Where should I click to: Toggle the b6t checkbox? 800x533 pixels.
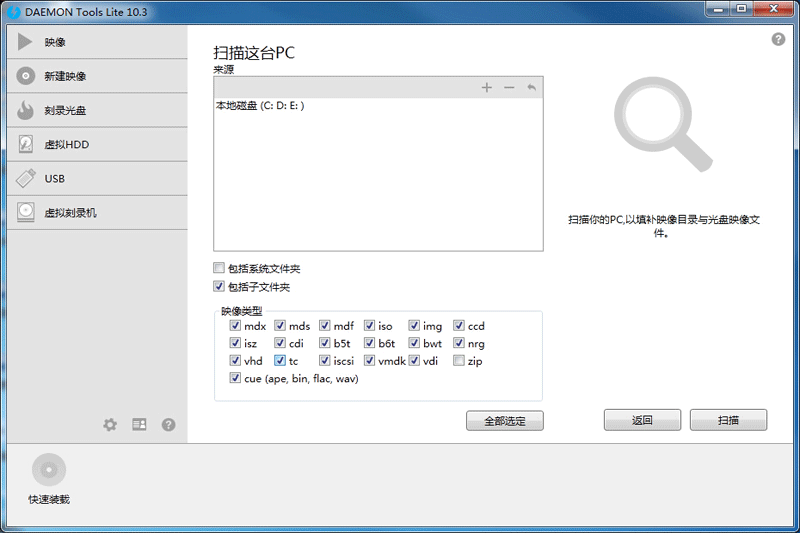point(369,343)
